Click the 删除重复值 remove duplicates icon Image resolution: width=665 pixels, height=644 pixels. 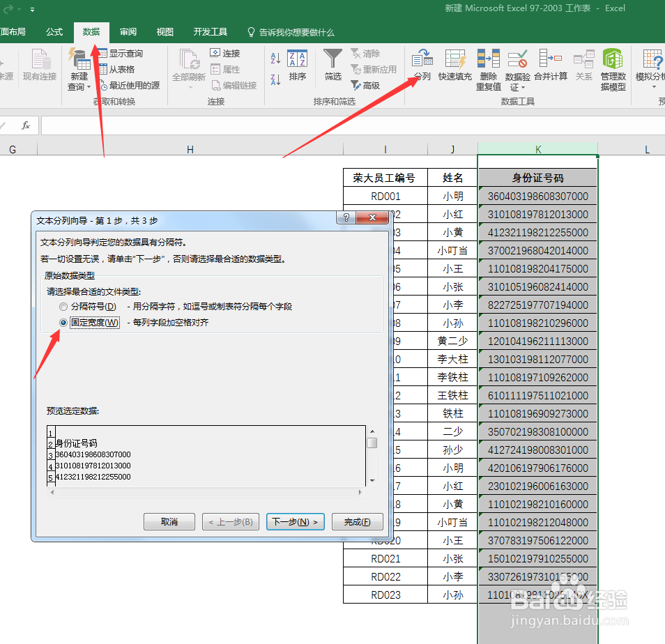click(488, 59)
